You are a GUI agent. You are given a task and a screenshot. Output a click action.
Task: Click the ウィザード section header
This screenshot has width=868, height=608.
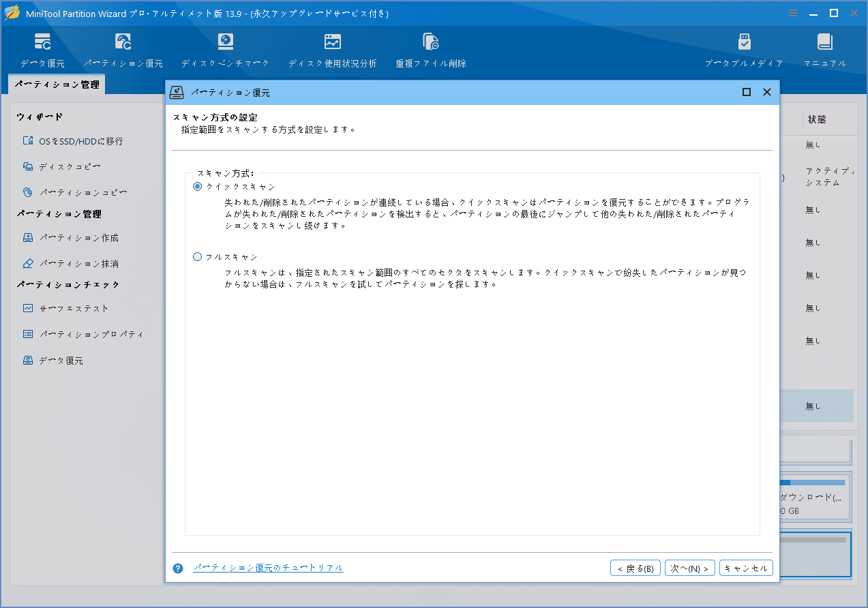point(40,117)
